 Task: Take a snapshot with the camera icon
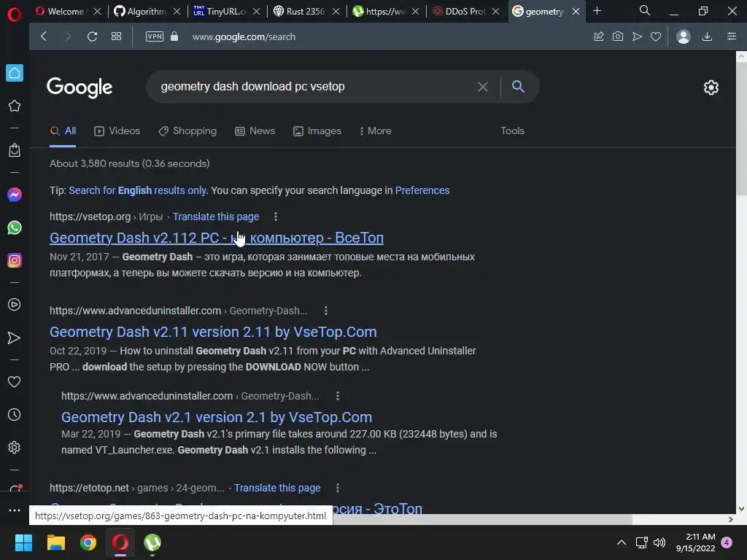click(x=618, y=36)
